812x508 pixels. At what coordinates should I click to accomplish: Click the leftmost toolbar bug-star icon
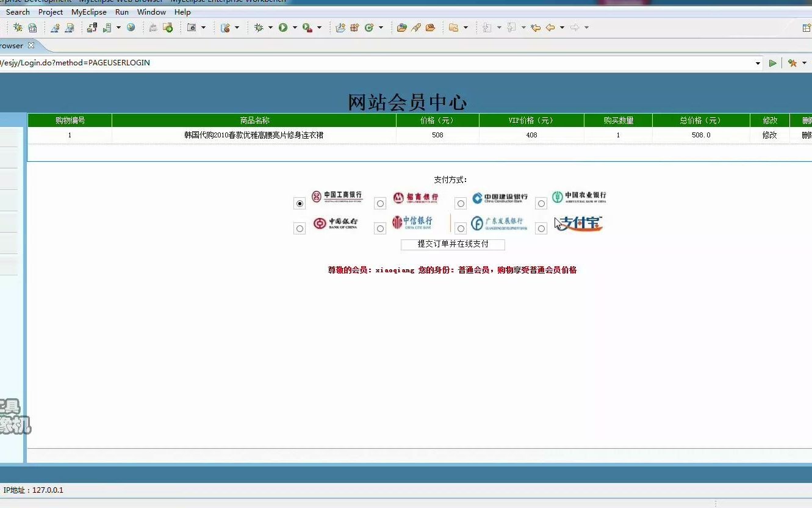[x=18, y=27]
